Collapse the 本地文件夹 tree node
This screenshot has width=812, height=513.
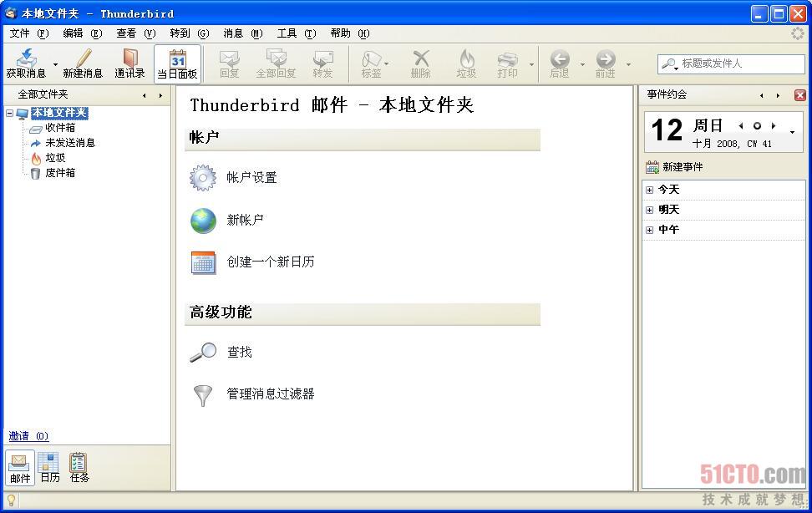coord(9,113)
